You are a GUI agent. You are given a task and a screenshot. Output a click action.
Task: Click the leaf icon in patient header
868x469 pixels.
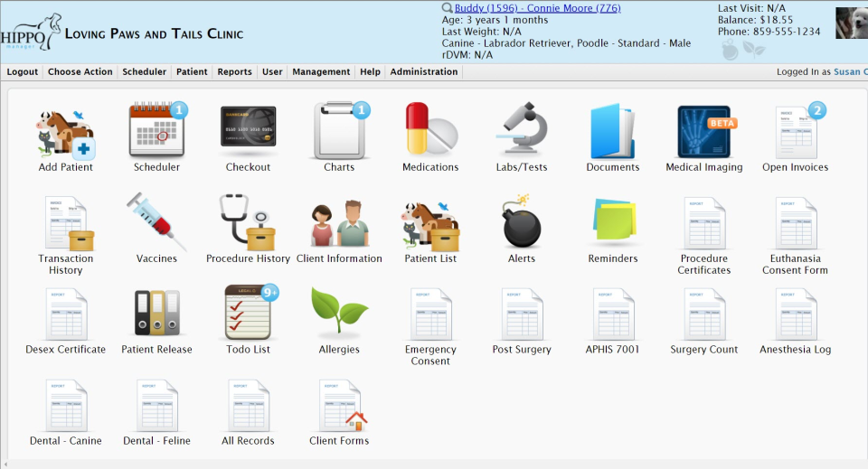pyautogui.click(x=754, y=50)
